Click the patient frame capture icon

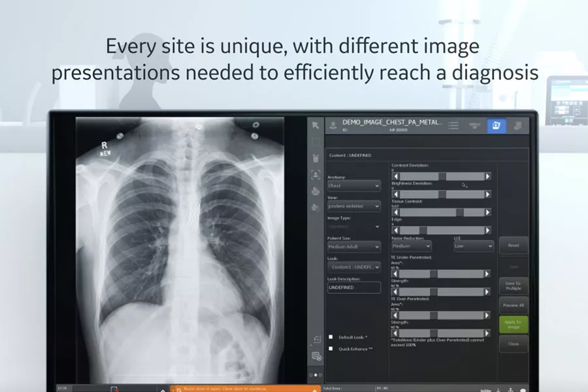click(x=316, y=175)
